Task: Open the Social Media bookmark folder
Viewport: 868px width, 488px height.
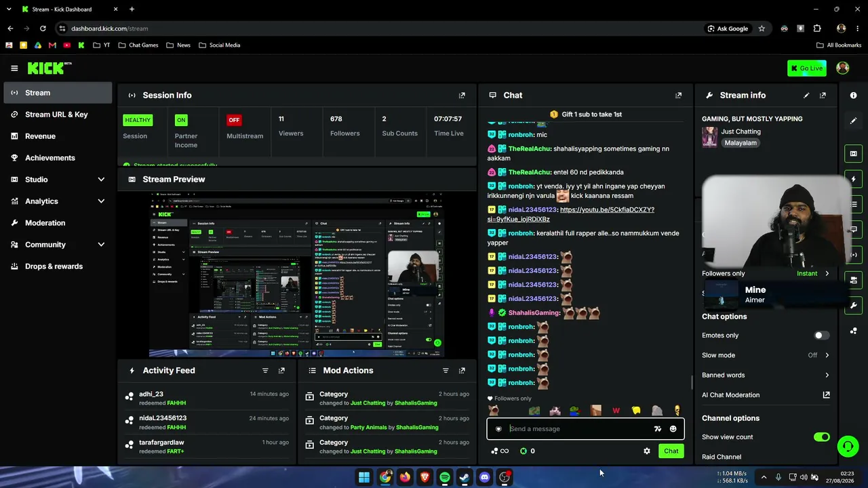Action: click(220, 45)
